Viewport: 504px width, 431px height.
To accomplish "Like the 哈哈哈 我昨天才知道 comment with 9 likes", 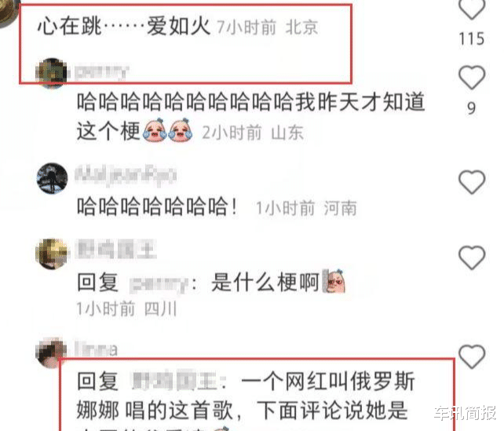I will click(x=472, y=77).
